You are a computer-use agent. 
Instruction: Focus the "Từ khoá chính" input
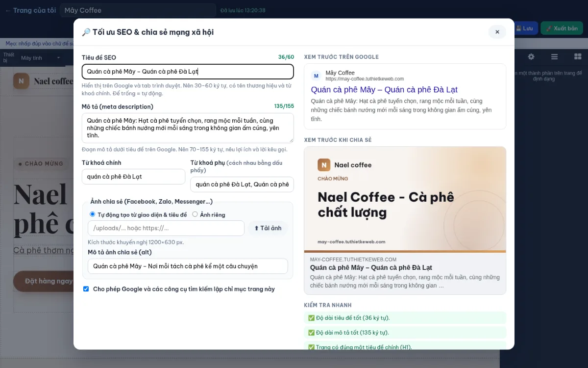[133, 177]
